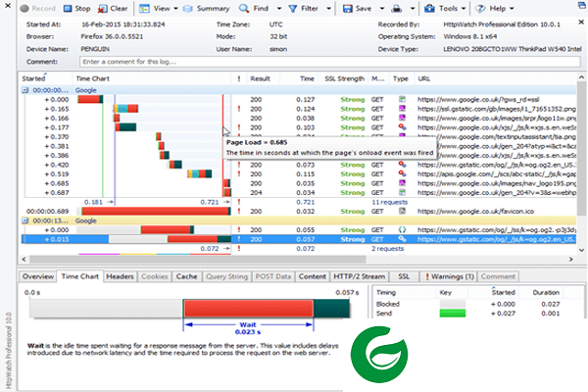This screenshot has height=392, width=588.
Task: Sort by the Result column header
Action: click(260, 78)
